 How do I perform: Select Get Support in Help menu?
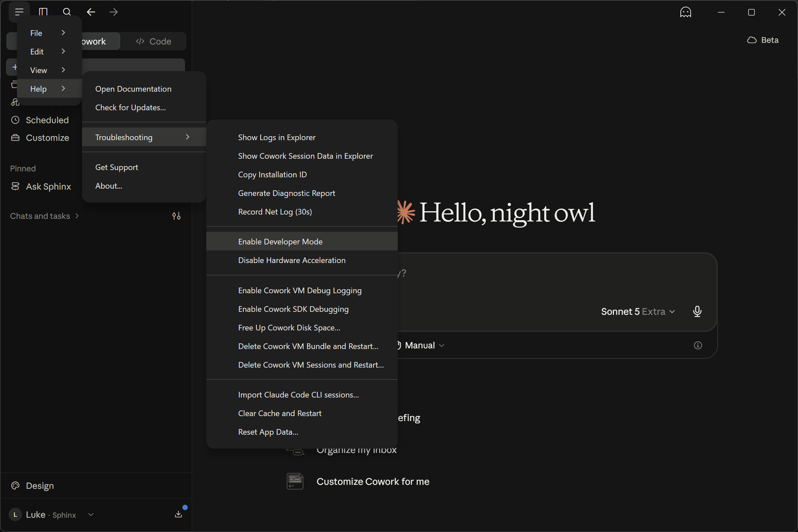pyautogui.click(x=144, y=167)
